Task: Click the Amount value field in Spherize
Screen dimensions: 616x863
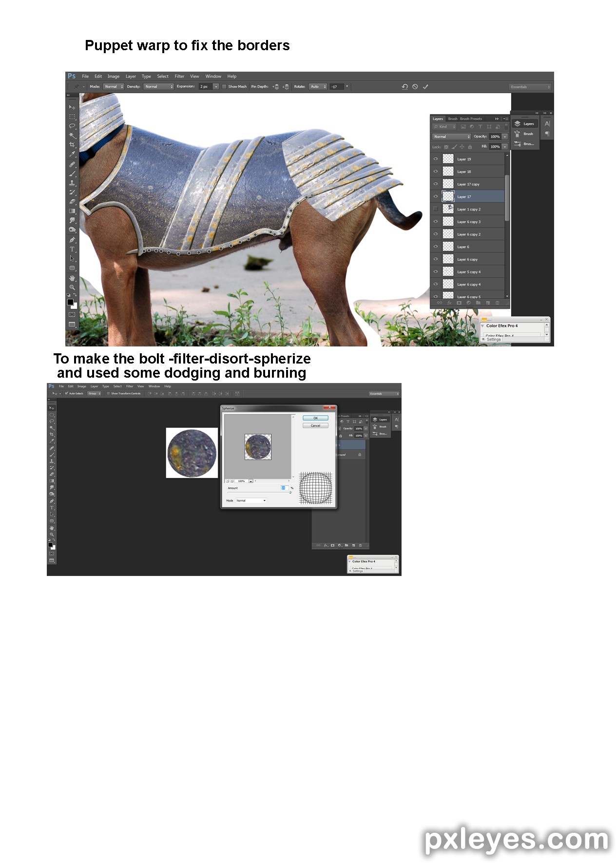Action: pos(285,488)
